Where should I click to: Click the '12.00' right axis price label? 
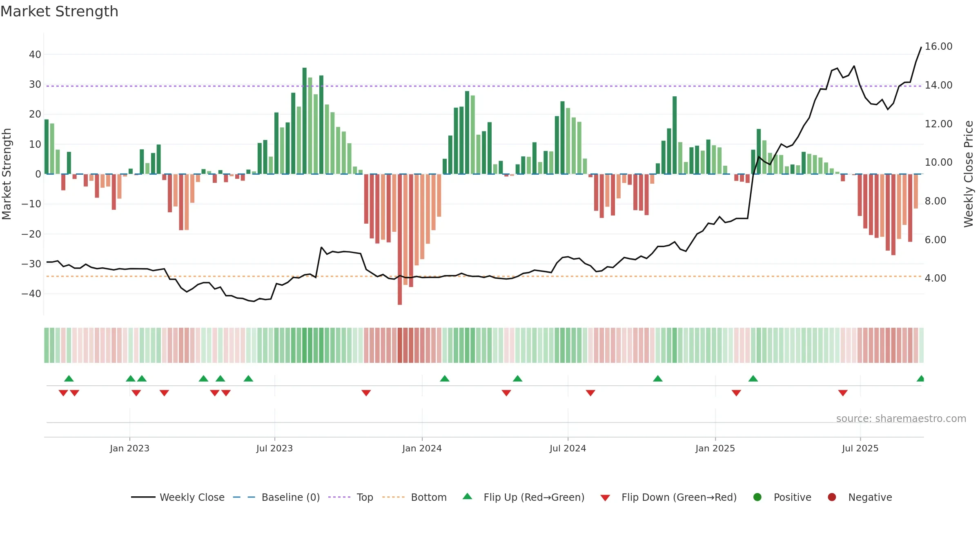pyautogui.click(x=938, y=124)
